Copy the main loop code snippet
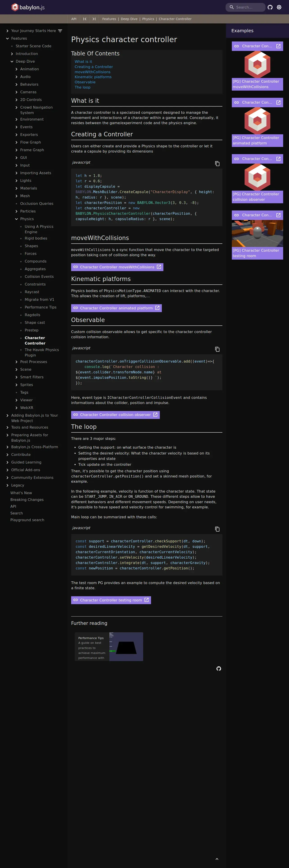Viewport: 289px width, 868px height. [x=217, y=529]
